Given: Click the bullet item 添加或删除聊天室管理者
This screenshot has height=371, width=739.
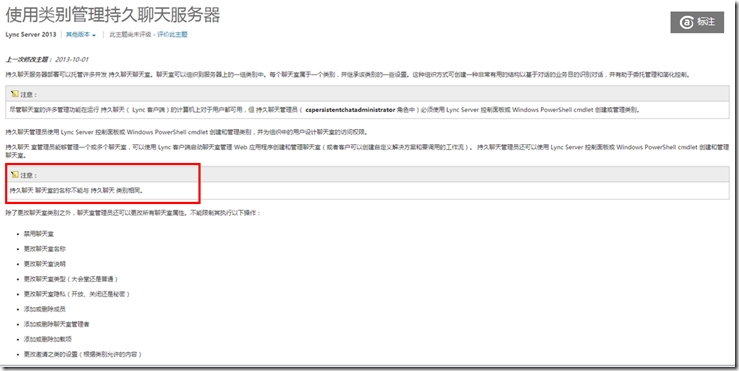Looking at the screenshot, I should [x=57, y=324].
